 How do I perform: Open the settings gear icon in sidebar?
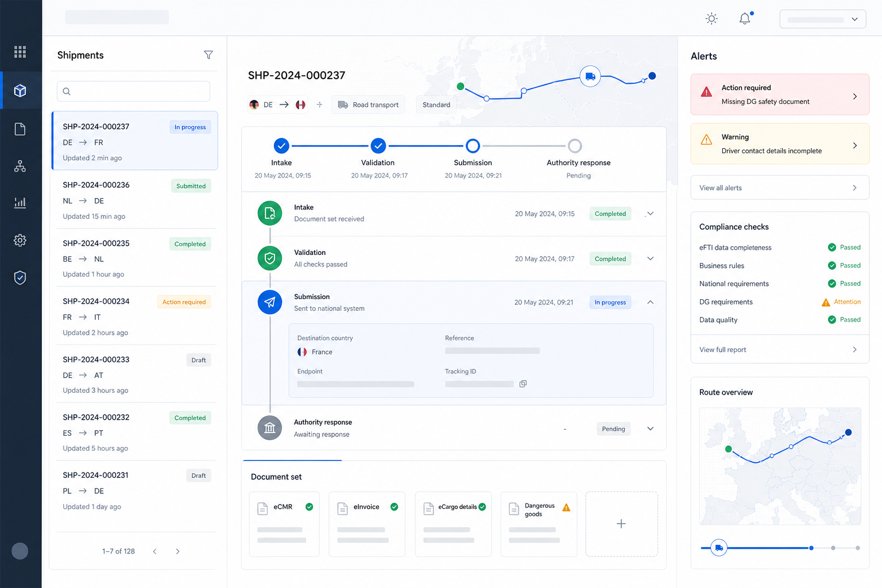pos(20,240)
